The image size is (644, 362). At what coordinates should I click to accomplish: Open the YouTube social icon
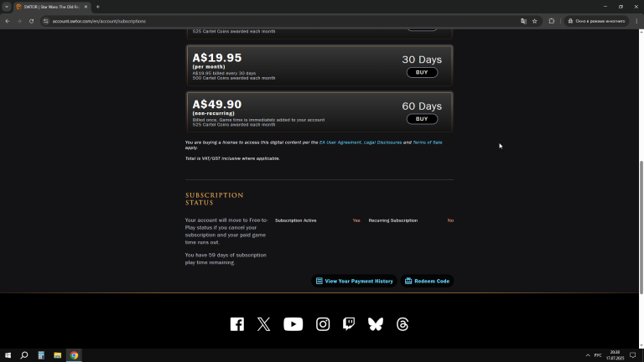(x=293, y=324)
